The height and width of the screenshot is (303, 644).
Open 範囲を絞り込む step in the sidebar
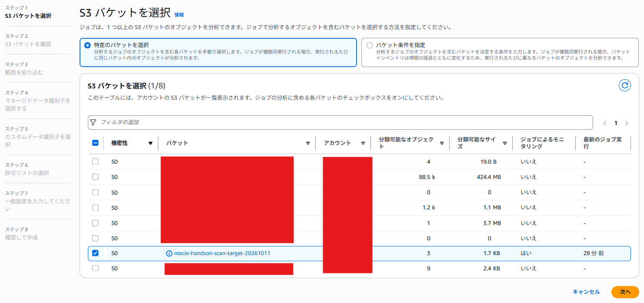coord(24,72)
